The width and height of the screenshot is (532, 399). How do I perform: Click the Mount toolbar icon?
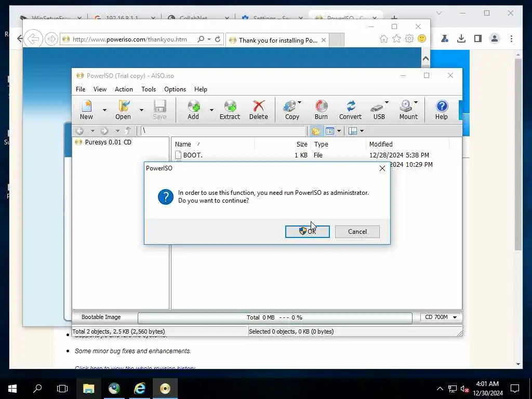(x=407, y=110)
